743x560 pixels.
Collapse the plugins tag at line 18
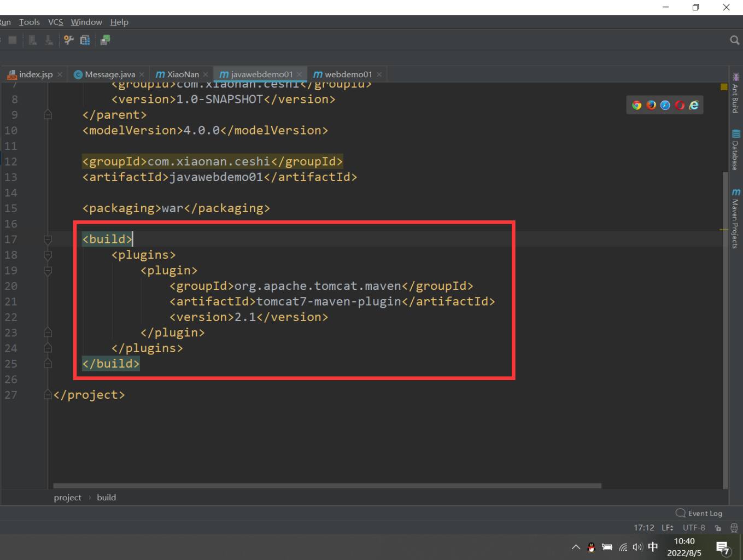click(x=48, y=255)
